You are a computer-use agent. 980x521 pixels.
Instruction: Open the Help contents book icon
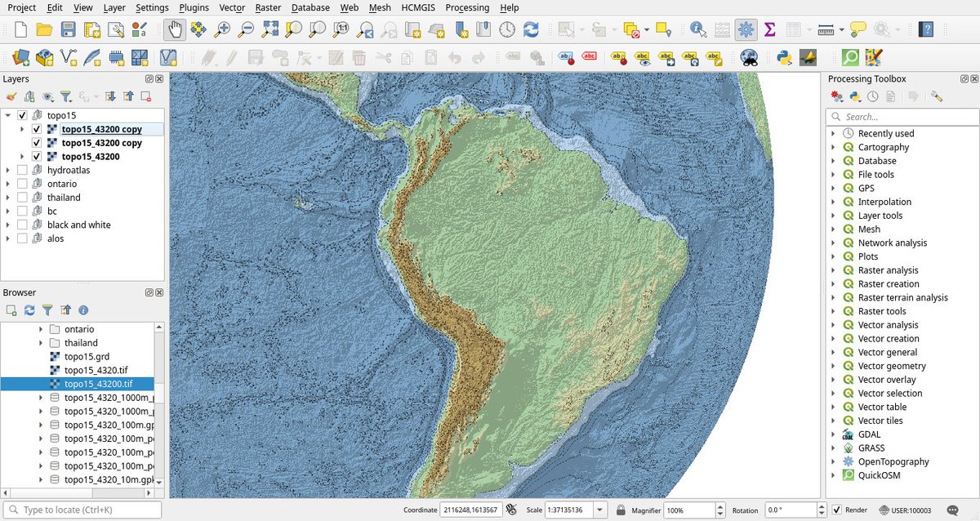925,29
